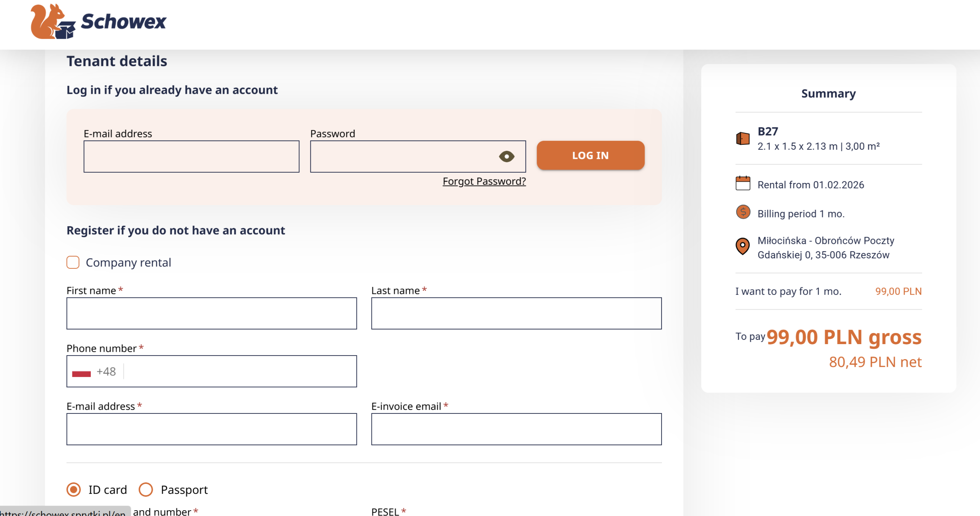Click the Schowex brand name text
Screen dimensions: 980x516
124,21
